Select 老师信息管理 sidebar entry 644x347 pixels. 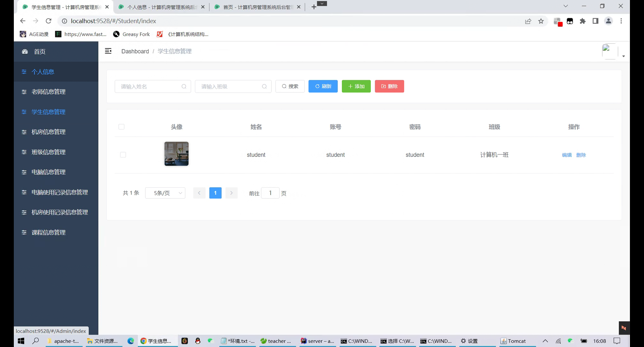[x=48, y=92]
